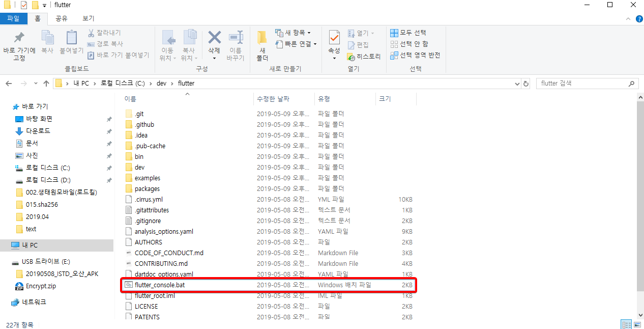Select the flutter_console.bat file
The height and width of the screenshot is (329, 644).
(269, 285)
